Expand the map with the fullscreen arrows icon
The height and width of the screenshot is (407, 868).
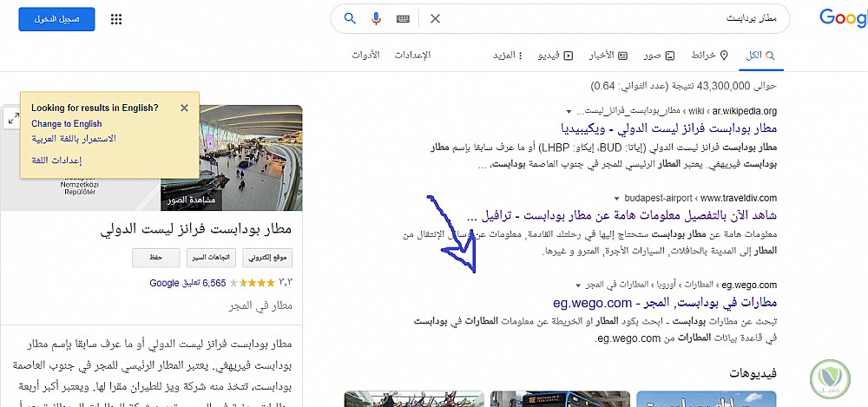[x=12, y=119]
